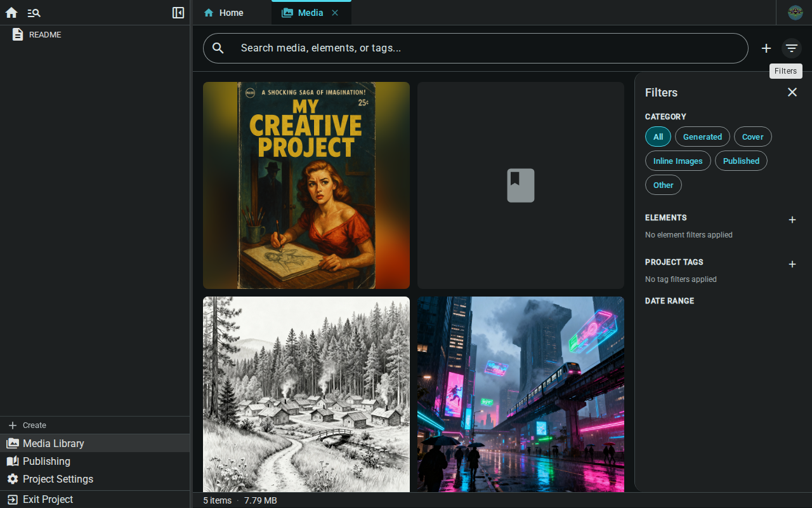Click the Create button in sidebar

point(95,425)
